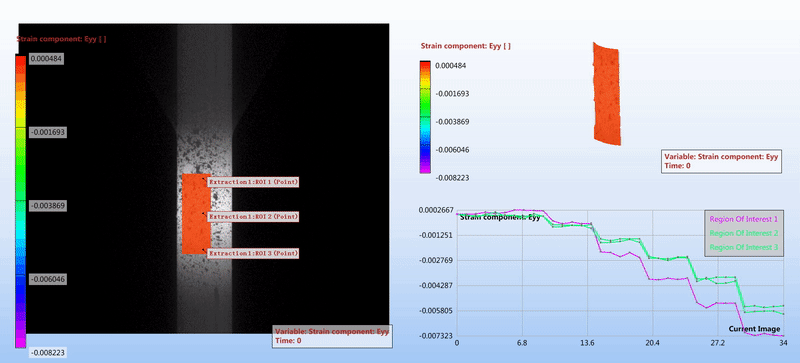Click the 0.0002667 graph y-axis value
This screenshot has width=800, height=363.
436,210
